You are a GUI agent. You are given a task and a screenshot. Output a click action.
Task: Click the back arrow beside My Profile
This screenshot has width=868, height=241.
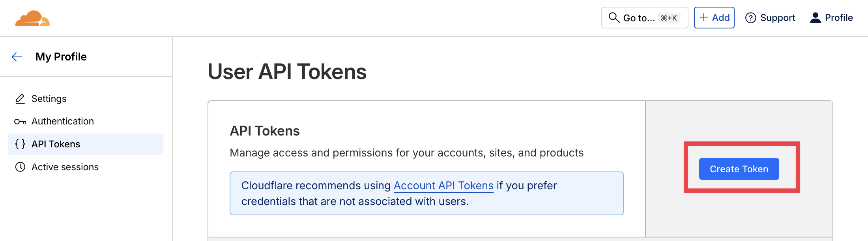point(17,57)
